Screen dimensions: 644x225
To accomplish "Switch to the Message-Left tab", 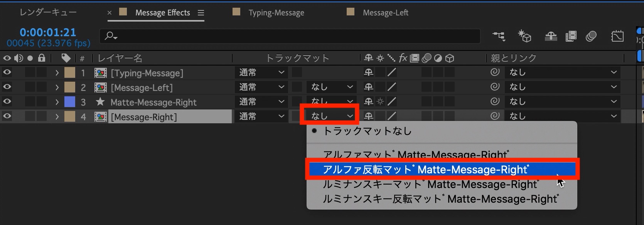I will pos(385,13).
